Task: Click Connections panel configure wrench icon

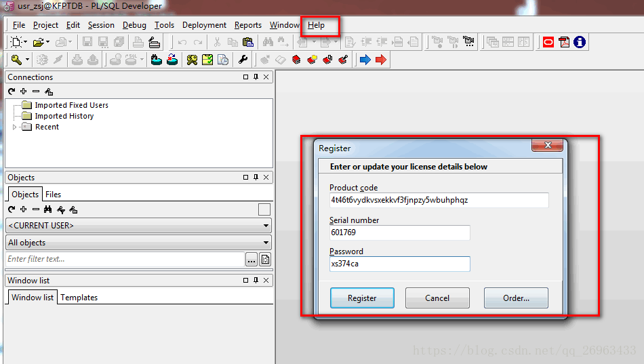Action: (x=48, y=92)
